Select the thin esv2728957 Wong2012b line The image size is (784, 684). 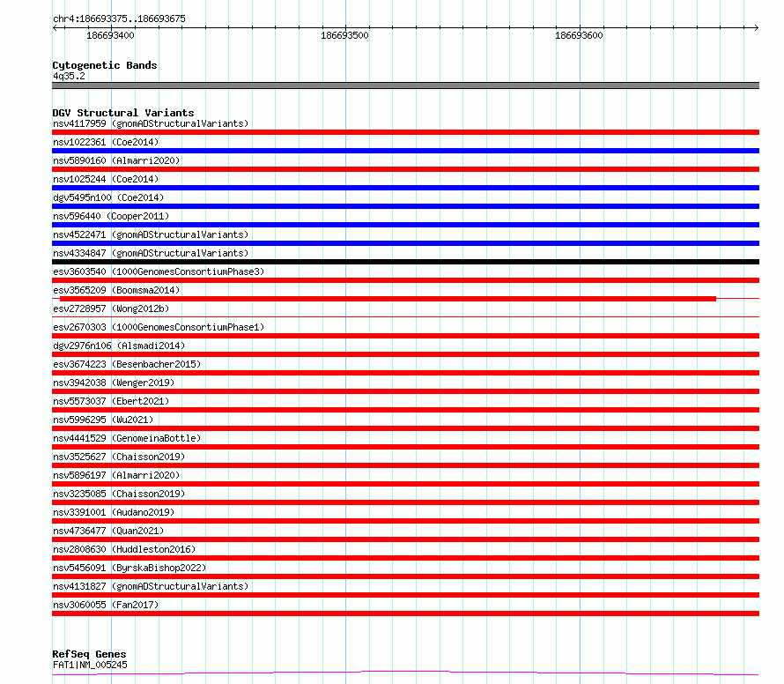pyautogui.click(x=405, y=316)
